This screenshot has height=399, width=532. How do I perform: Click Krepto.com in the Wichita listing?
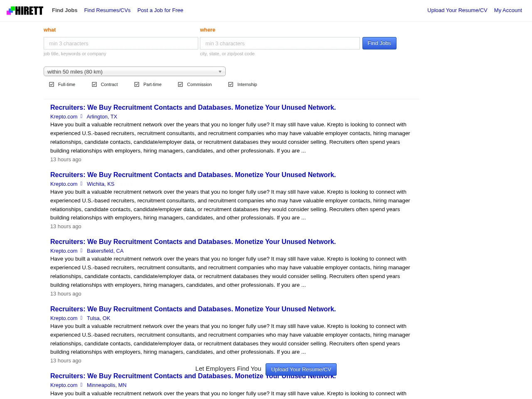click(x=64, y=184)
